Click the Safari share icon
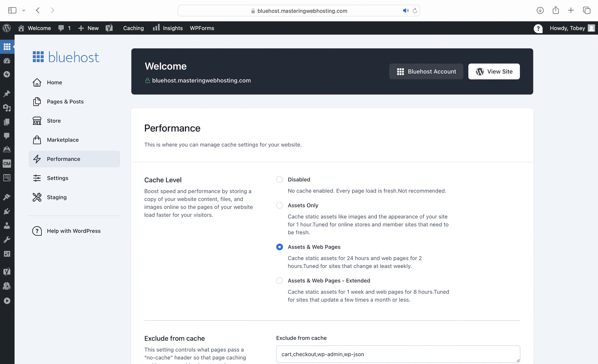This screenshot has width=598, height=364. click(555, 10)
